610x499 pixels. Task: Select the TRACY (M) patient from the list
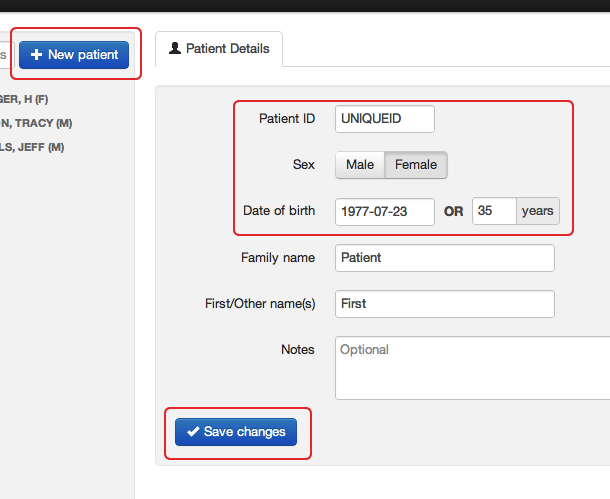click(36, 123)
